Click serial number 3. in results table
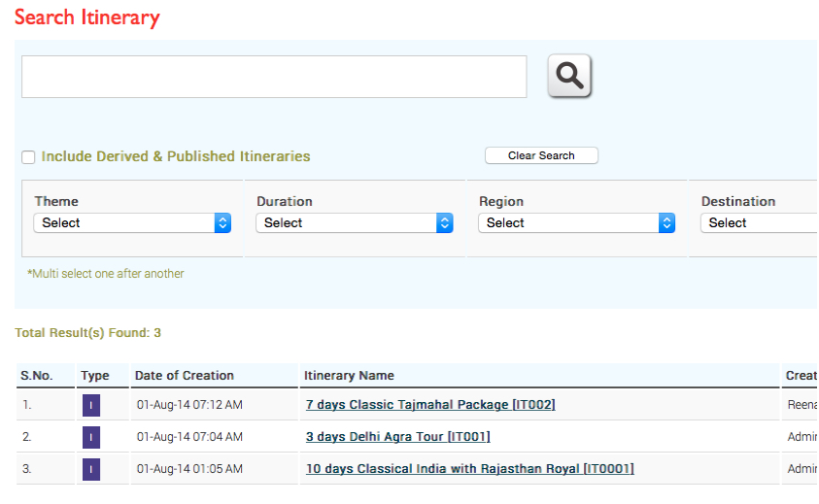The height and width of the screenshot is (504, 819). pos(26,469)
